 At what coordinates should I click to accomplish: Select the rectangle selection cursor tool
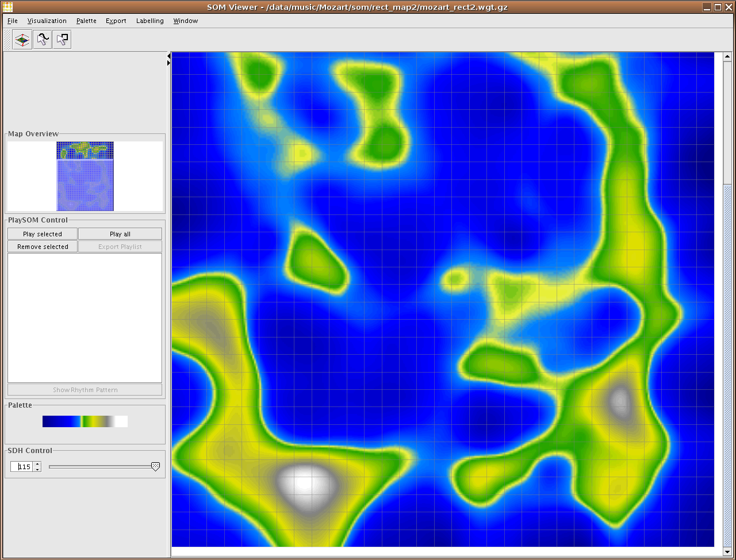tap(62, 40)
